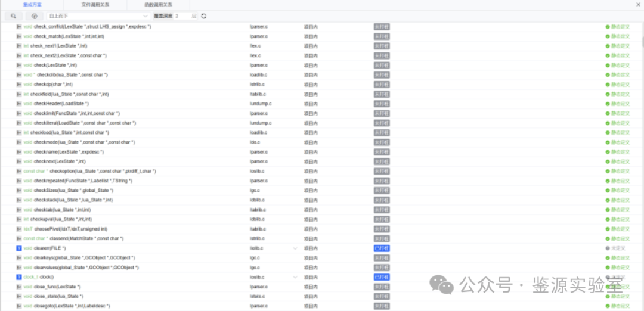Open the 函数调用关系 tab
Viewport: 644px width, 311px height.
pyautogui.click(x=158, y=5)
